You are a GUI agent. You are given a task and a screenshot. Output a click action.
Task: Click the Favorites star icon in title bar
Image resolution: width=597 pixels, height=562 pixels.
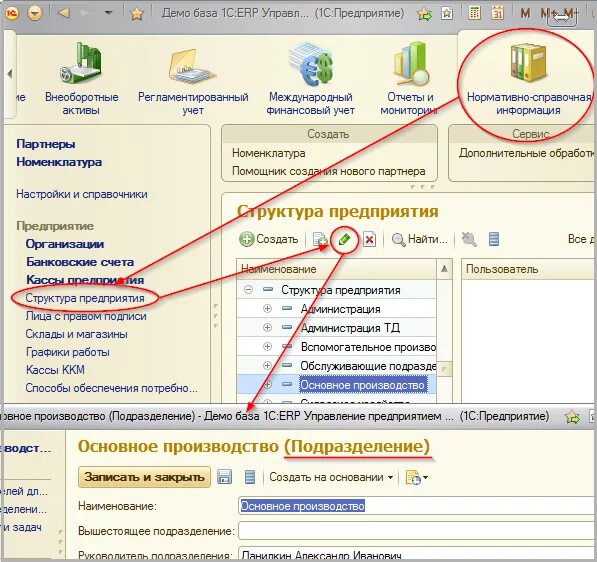point(137,14)
